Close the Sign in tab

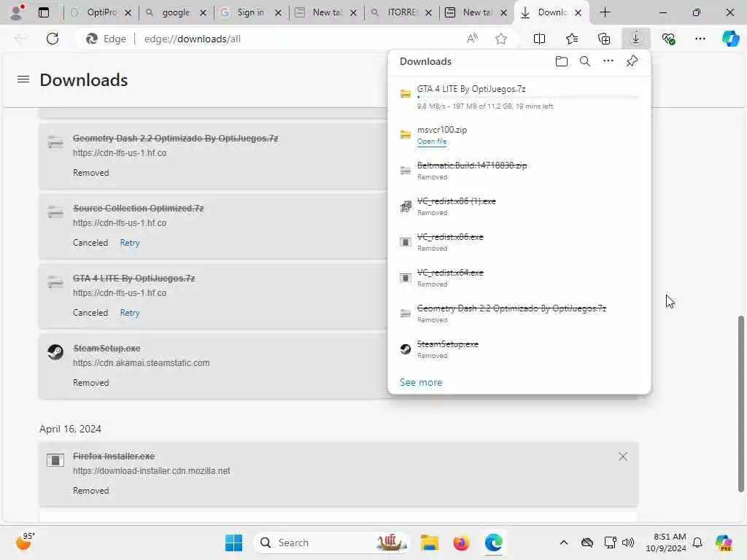[278, 13]
